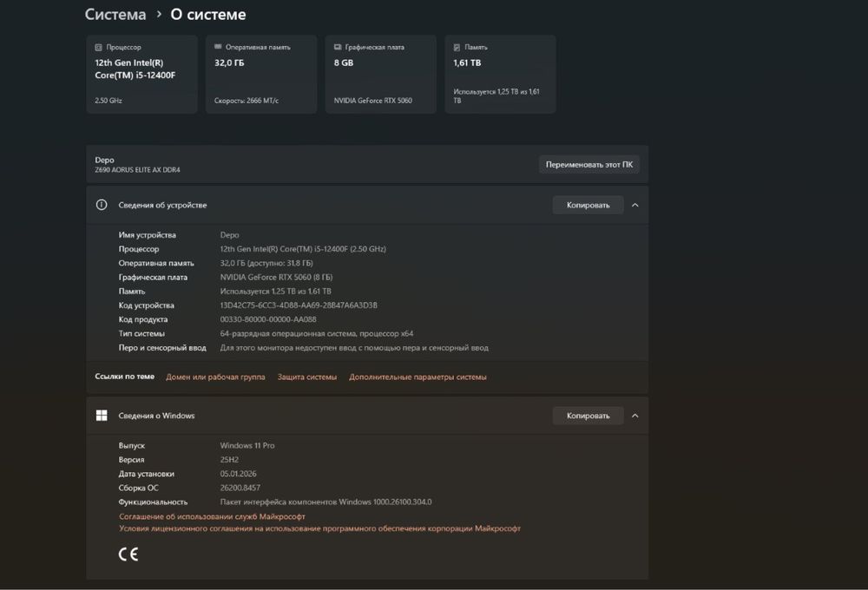Click 2.50 GHz in processor card
Image resolution: width=868 pixels, height=590 pixels.
108,101
